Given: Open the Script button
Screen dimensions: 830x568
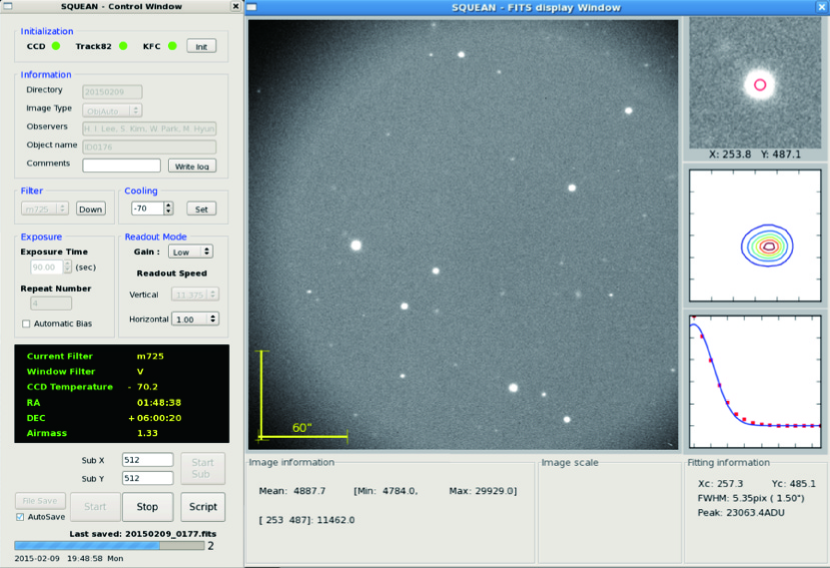Looking at the screenshot, I should pyautogui.click(x=202, y=507).
